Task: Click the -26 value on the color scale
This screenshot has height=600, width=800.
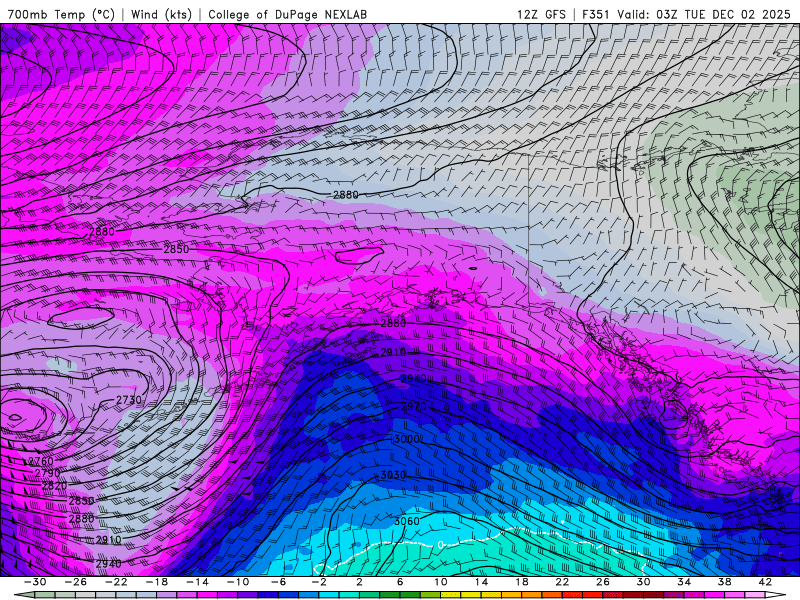Action: pyautogui.click(x=76, y=582)
